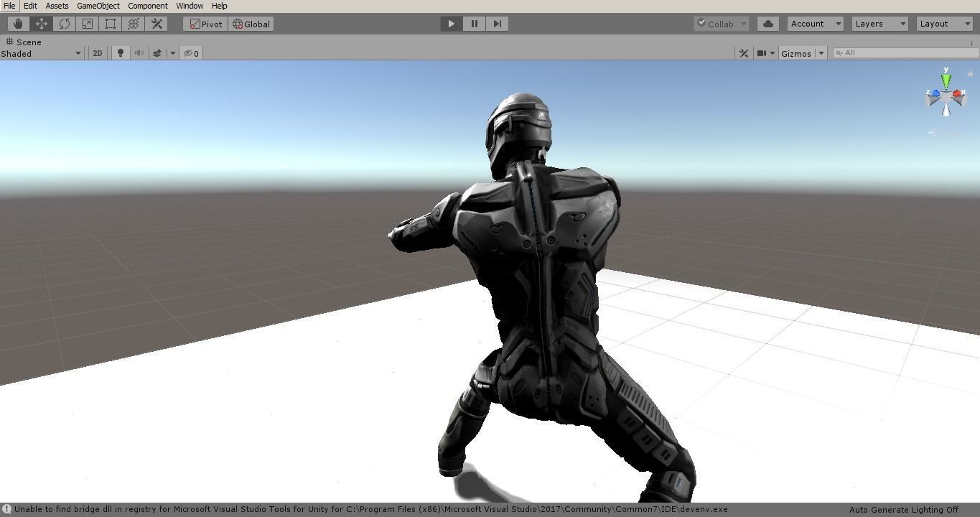Open the GameObject menu
Screen dimensions: 980x517
click(x=98, y=6)
